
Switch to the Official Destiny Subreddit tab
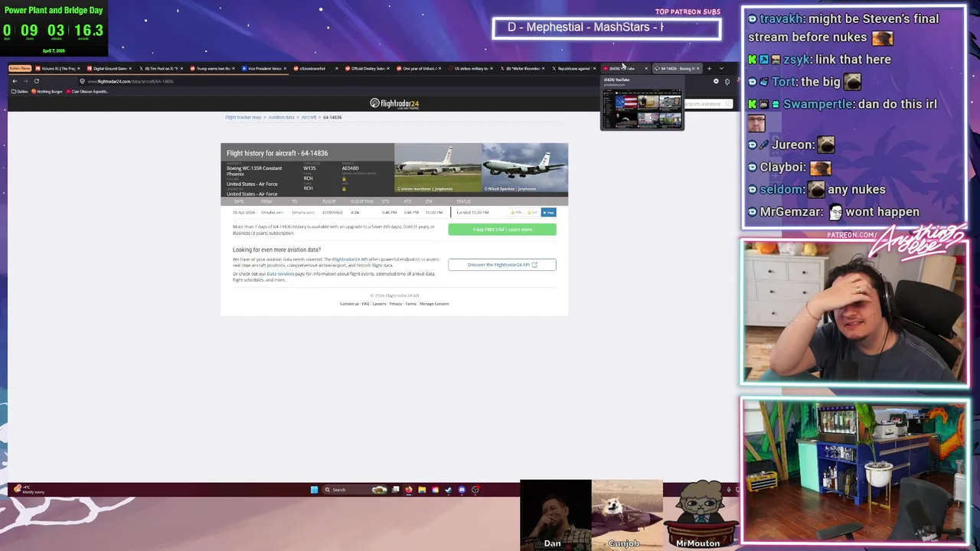pyautogui.click(x=367, y=68)
